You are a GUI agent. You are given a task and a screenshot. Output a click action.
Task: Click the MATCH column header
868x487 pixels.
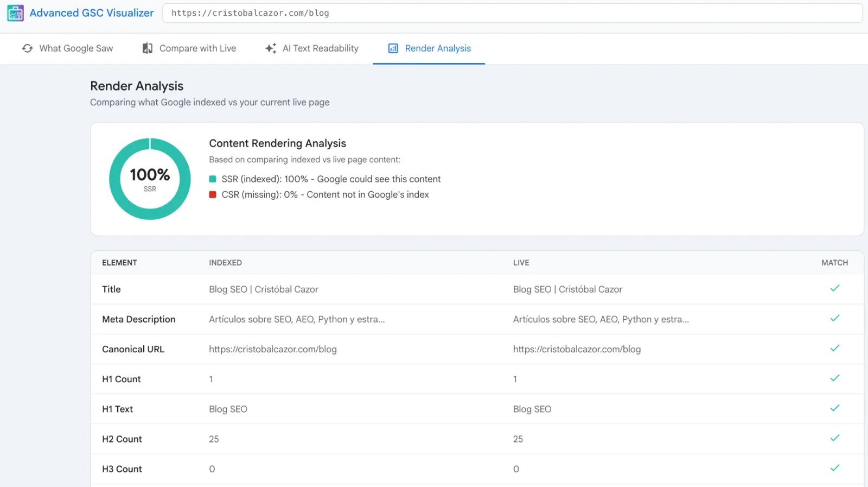[835, 263]
